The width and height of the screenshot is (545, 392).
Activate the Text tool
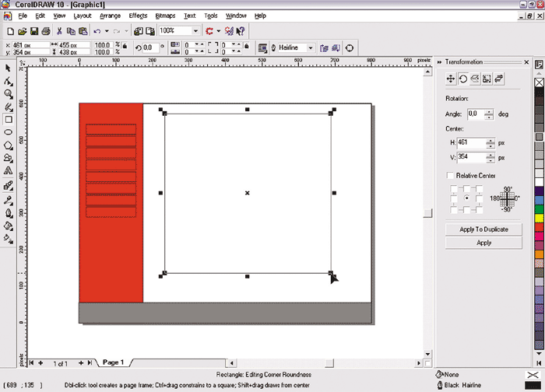click(8, 170)
